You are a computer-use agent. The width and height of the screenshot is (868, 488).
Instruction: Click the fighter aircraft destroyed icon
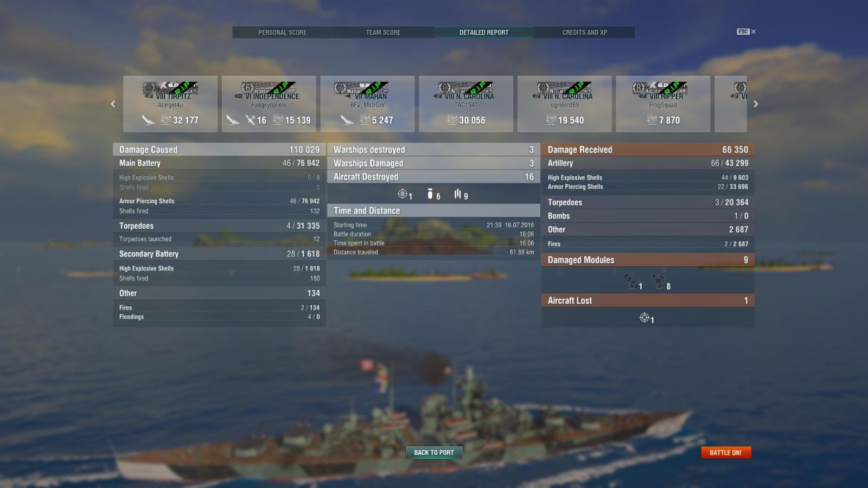pos(403,194)
